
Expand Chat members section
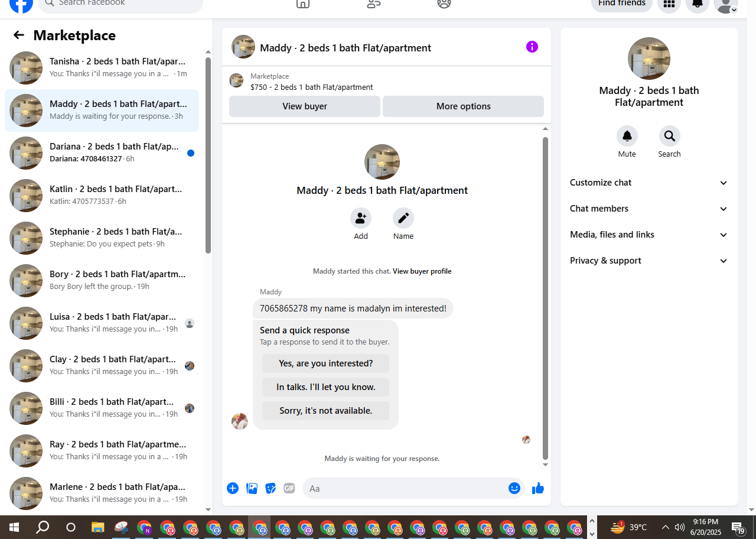649,209
